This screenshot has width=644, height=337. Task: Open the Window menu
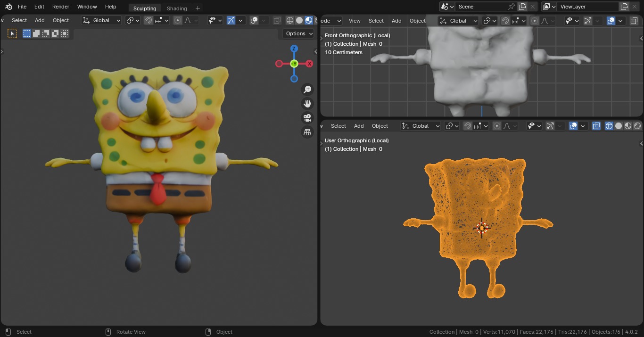[87, 7]
